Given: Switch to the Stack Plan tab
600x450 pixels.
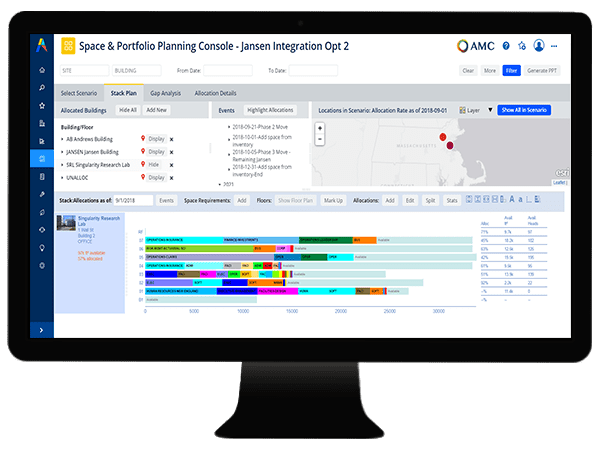Looking at the screenshot, I should [x=124, y=93].
